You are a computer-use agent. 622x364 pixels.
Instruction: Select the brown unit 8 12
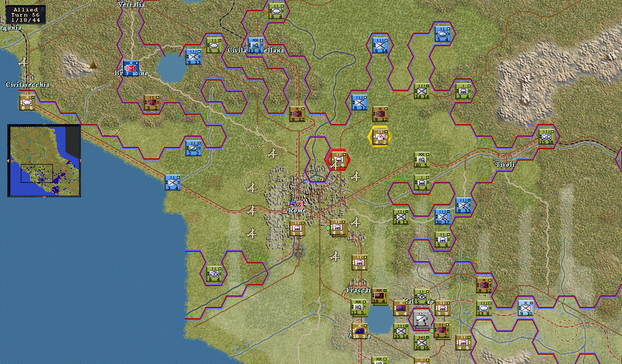pyautogui.click(x=484, y=285)
